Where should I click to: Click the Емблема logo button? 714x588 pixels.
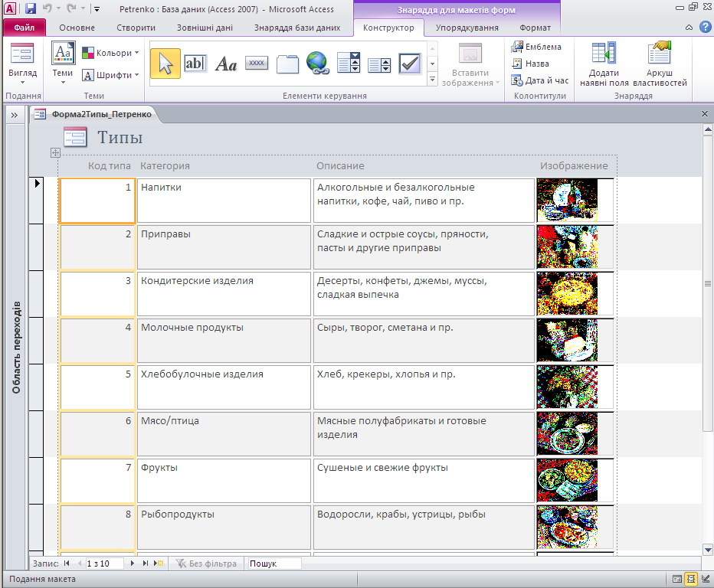click(x=536, y=47)
